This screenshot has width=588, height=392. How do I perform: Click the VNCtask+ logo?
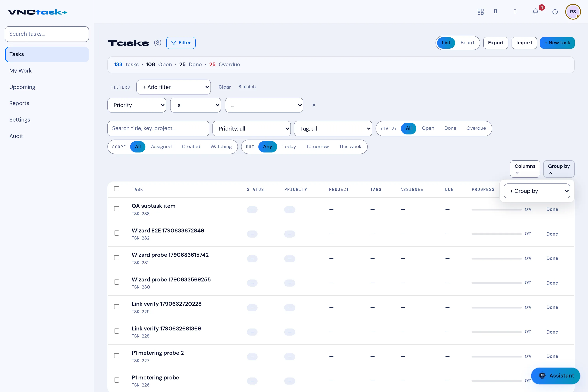pyautogui.click(x=38, y=12)
